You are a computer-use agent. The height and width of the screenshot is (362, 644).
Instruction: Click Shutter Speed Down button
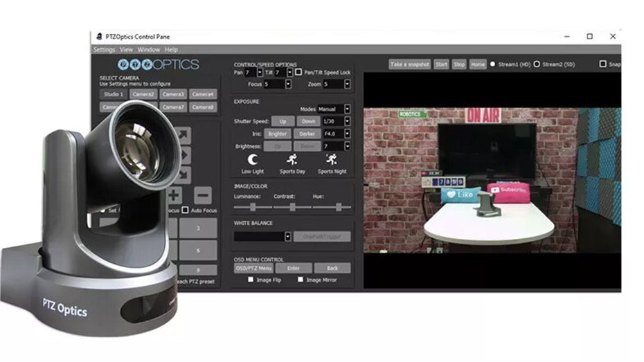pos(308,122)
